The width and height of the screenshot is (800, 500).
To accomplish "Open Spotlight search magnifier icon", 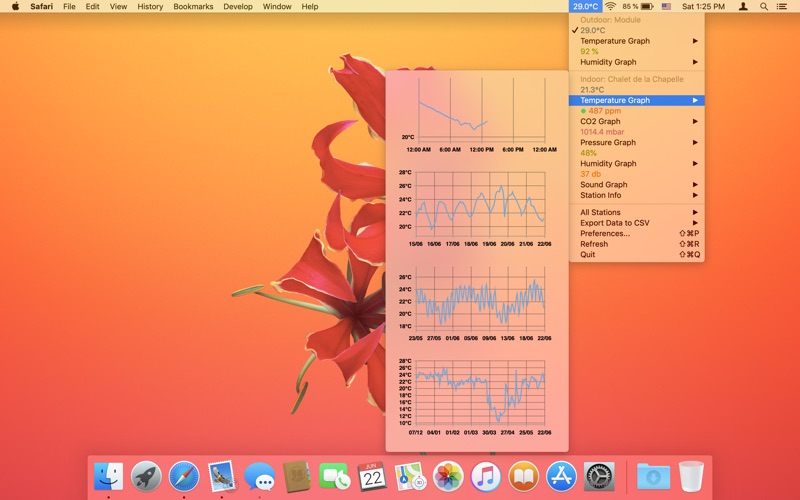I will coord(764,6).
